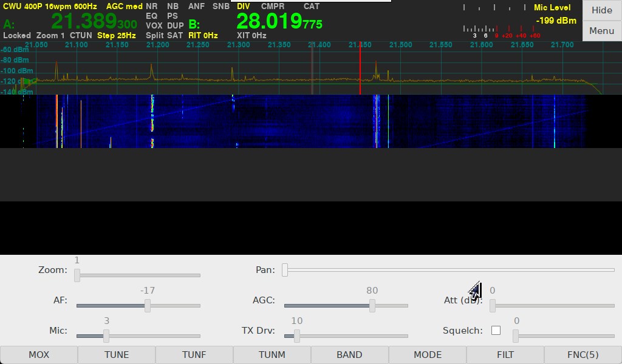
Task: Toggle SNB indicator
Action: [x=221, y=6]
